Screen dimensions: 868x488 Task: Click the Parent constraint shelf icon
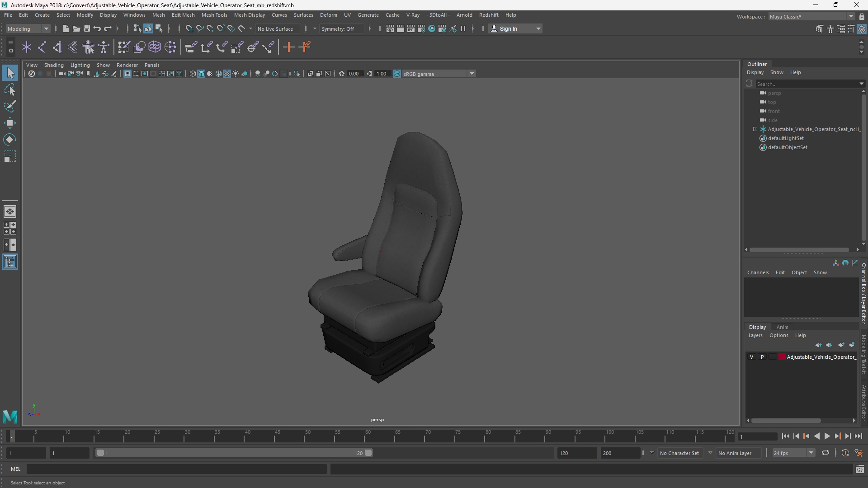[191, 47]
